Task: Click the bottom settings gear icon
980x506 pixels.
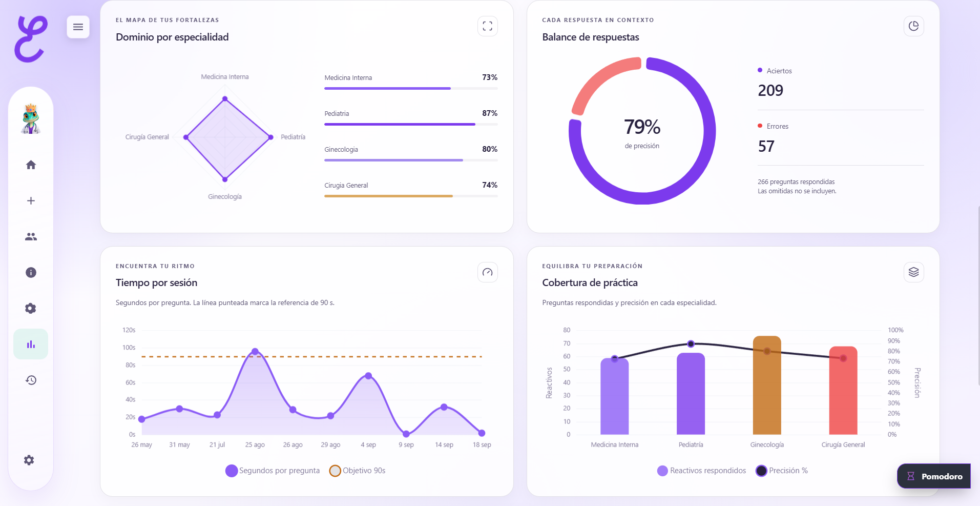Action: pos(29,460)
